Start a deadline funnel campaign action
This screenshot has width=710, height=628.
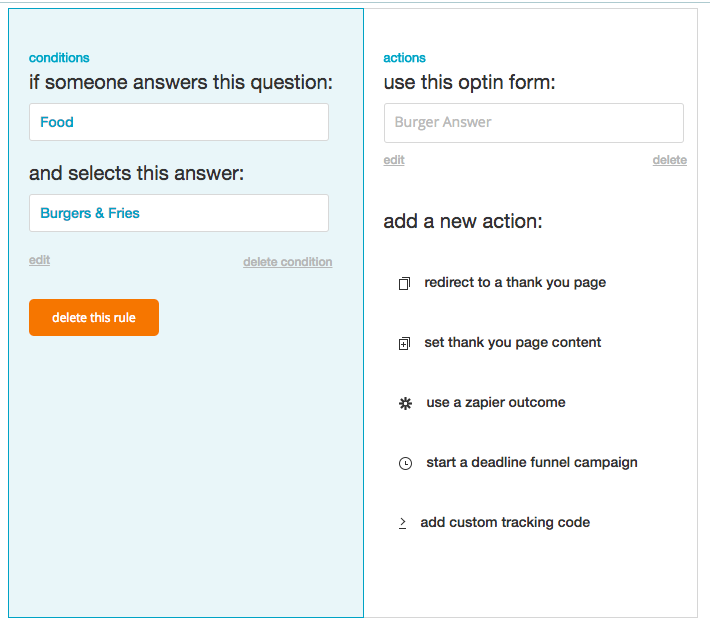pos(532,463)
